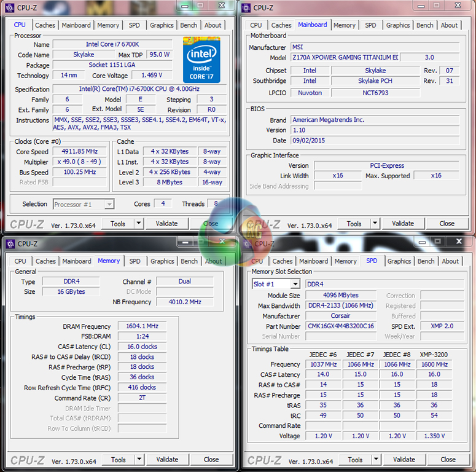
Task: Click Max Bandwidth DDR4-2133 field
Action: pyautogui.click(x=341, y=305)
